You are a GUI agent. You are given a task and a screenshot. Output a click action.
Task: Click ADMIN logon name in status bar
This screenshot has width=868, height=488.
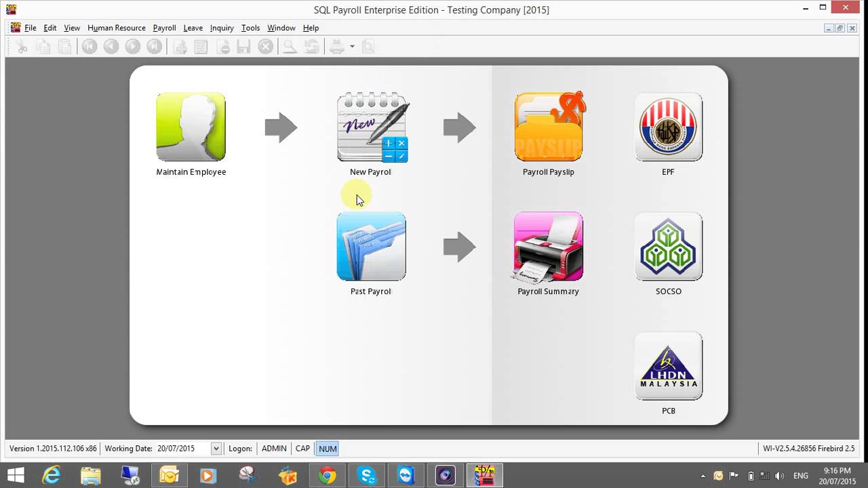(x=274, y=449)
